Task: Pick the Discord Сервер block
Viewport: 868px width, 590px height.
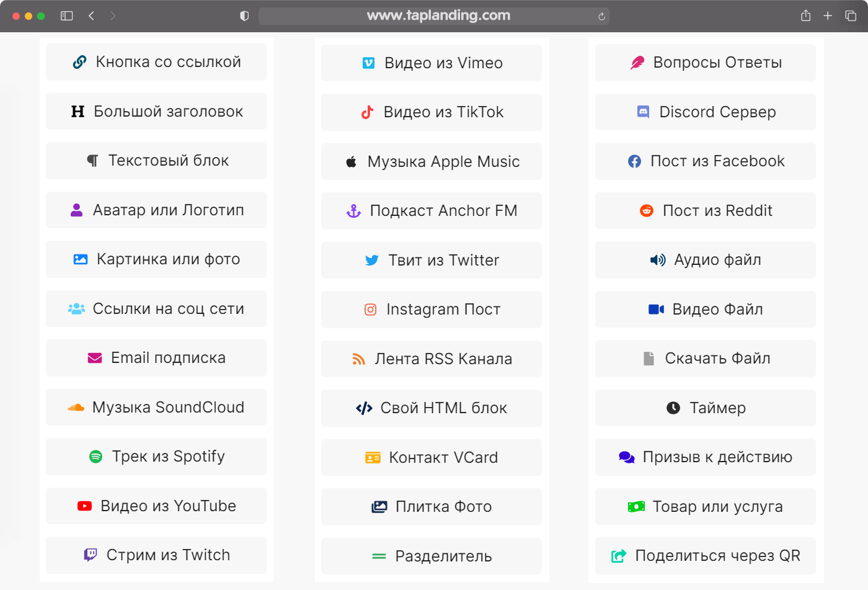Action: (x=706, y=112)
